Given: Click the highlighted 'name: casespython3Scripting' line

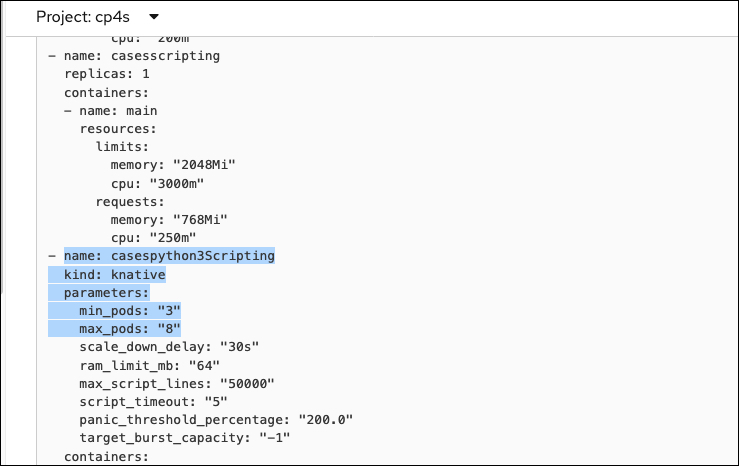Looking at the screenshot, I should click(168, 256).
